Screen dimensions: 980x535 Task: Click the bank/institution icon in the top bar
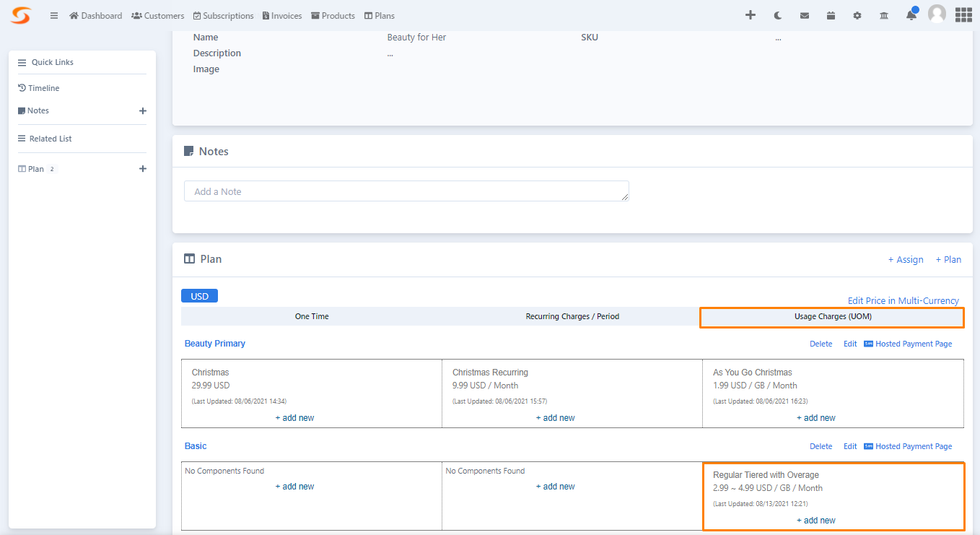(x=883, y=14)
